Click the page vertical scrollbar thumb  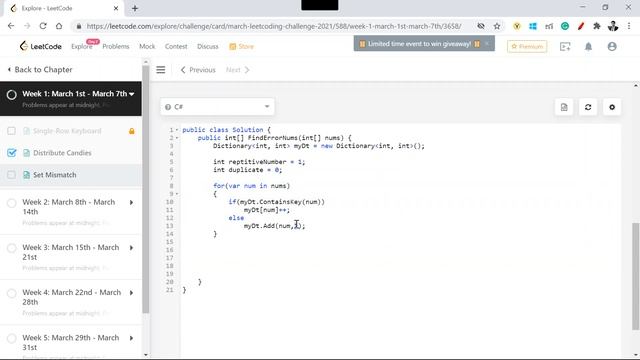coord(636,276)
